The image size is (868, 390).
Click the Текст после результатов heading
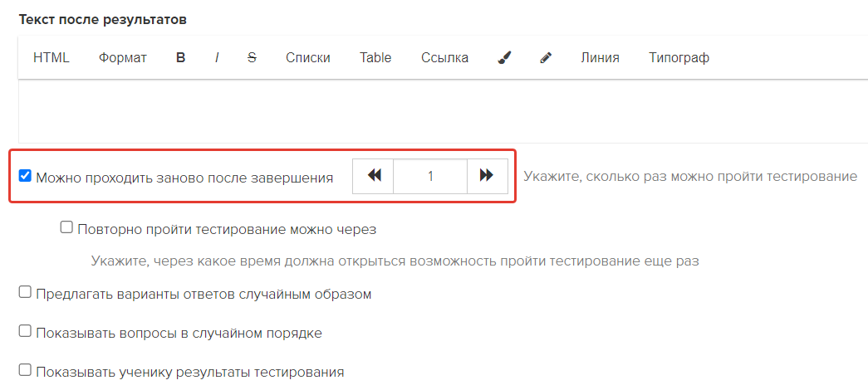(103, 20)
